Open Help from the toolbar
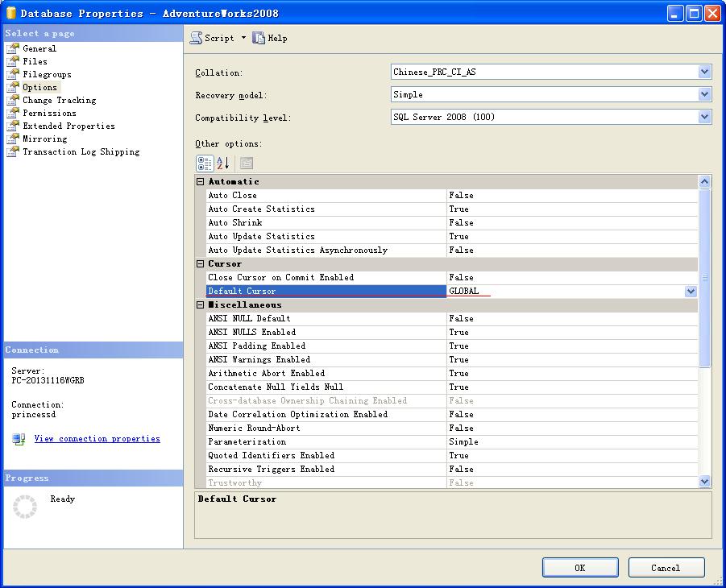 [x=270, y=38]
